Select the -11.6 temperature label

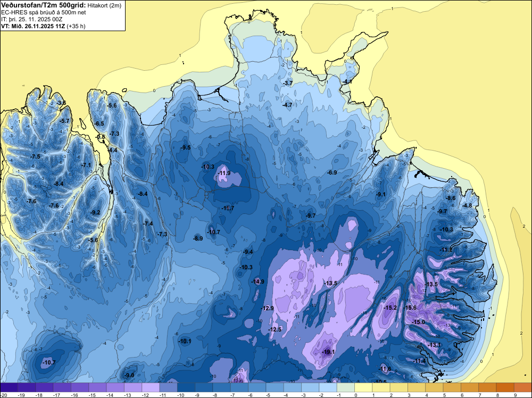[x=385, y=369]
